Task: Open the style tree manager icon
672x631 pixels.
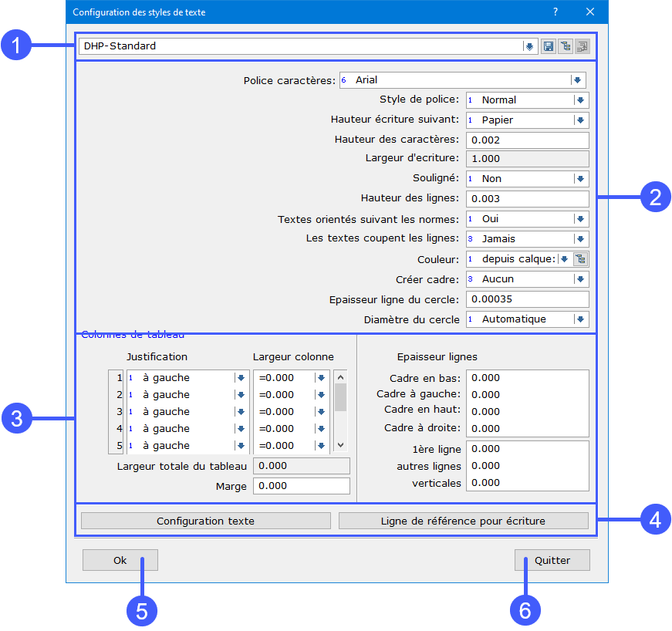Action: pyautogui.click(x=565, y=46)
